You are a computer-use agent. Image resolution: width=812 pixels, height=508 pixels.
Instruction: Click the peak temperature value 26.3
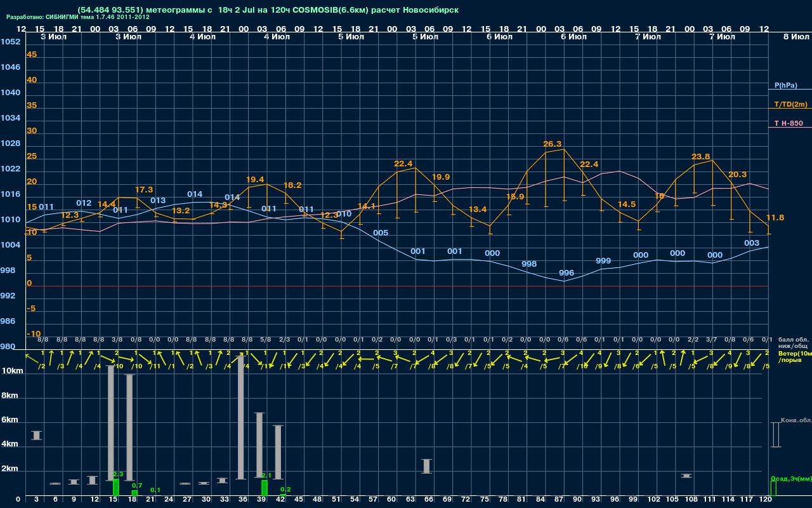tap(553, 144)
